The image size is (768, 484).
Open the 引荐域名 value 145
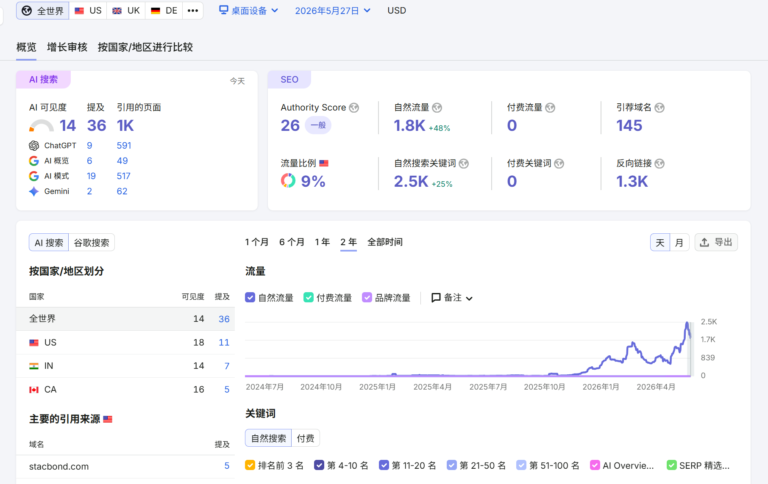pos(629,126)
